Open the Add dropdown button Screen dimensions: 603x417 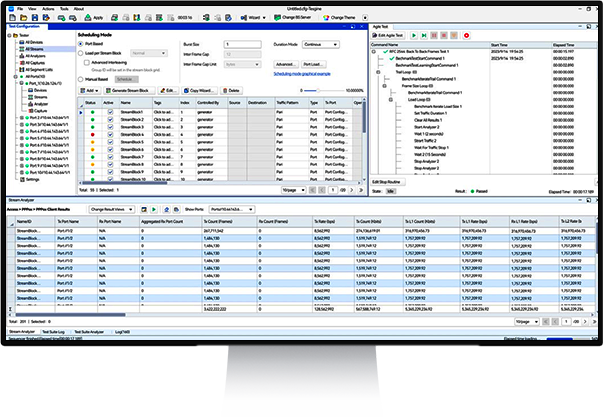pos(89,91)
